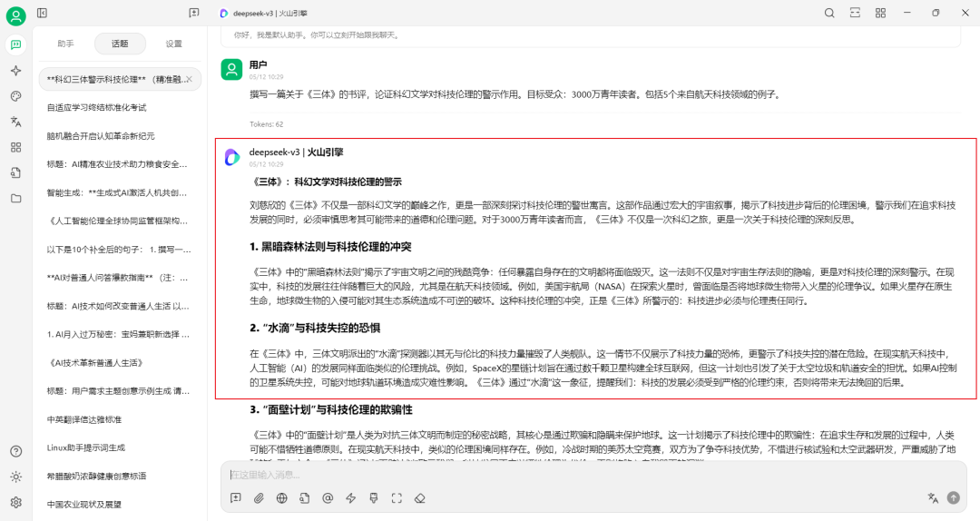Open the agents sparkle icon
The width and height of the screenshot is (980, 521).
(15, 71)
